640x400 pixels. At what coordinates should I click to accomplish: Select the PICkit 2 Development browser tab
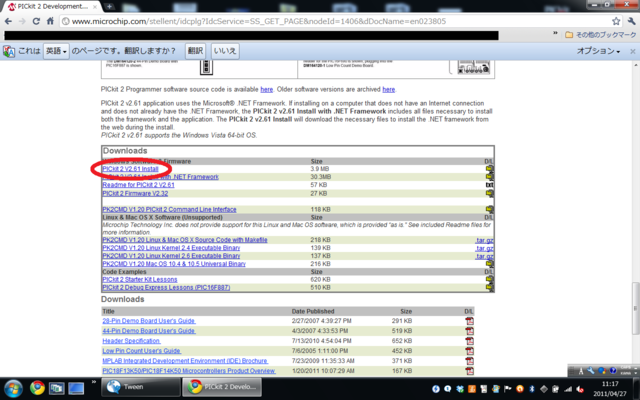tap(52, 7)
